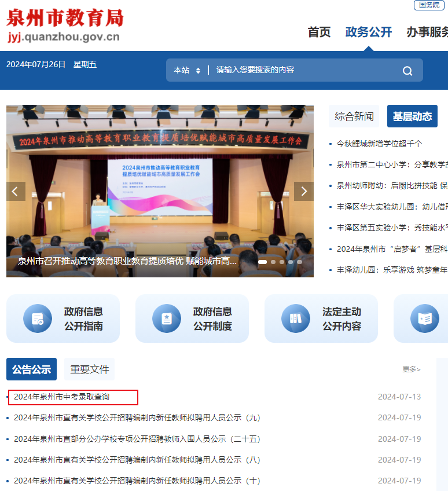
Task: Click the previous slide arrow on carousel
Action: pos(16,191)
